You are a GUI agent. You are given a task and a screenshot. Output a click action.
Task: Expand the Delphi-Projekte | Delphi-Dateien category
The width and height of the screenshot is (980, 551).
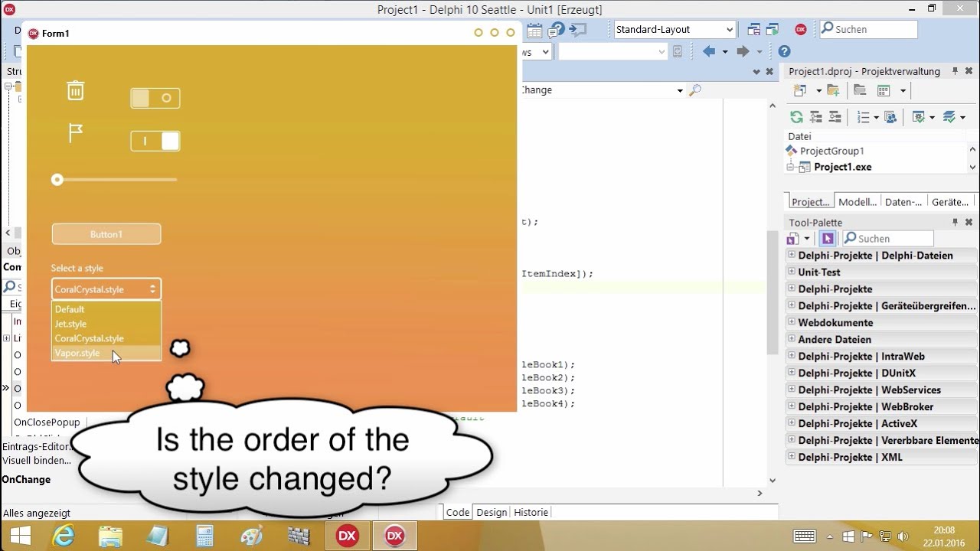point(792,255)
